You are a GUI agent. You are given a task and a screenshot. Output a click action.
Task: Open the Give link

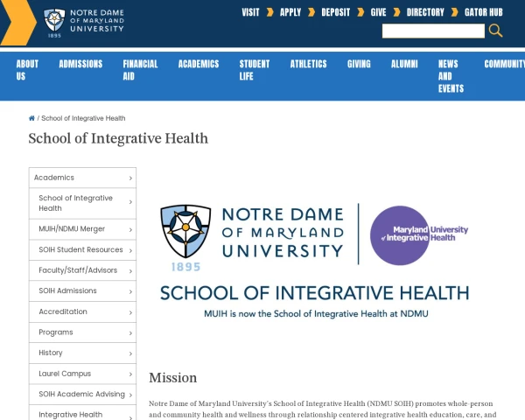[x=378, y=12]
